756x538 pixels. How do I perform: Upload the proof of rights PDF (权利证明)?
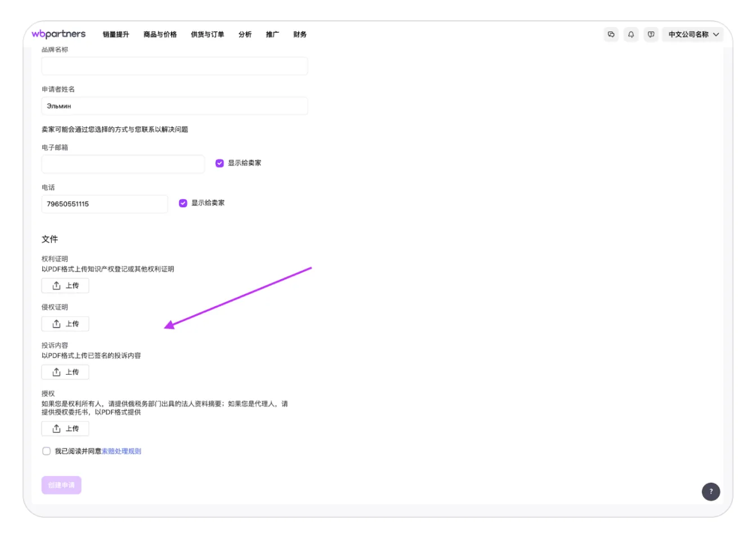coord(65,286)
